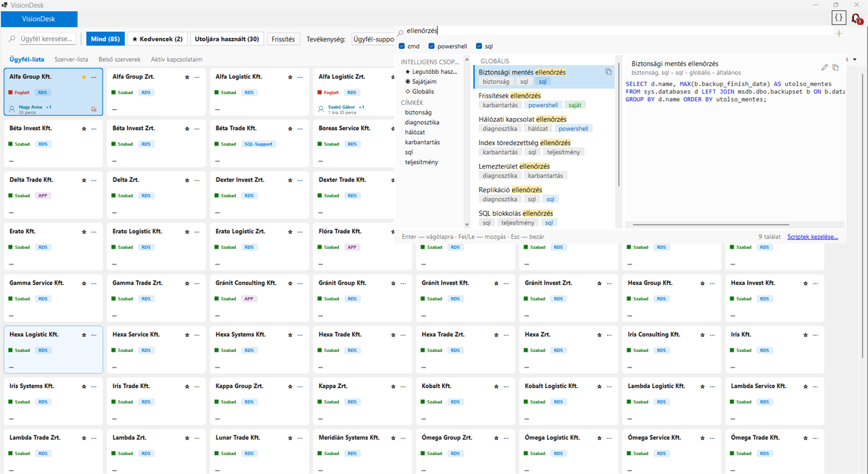Open the Aktív kapcsolataim tab
Screen dimensions: 868x474
177,60
